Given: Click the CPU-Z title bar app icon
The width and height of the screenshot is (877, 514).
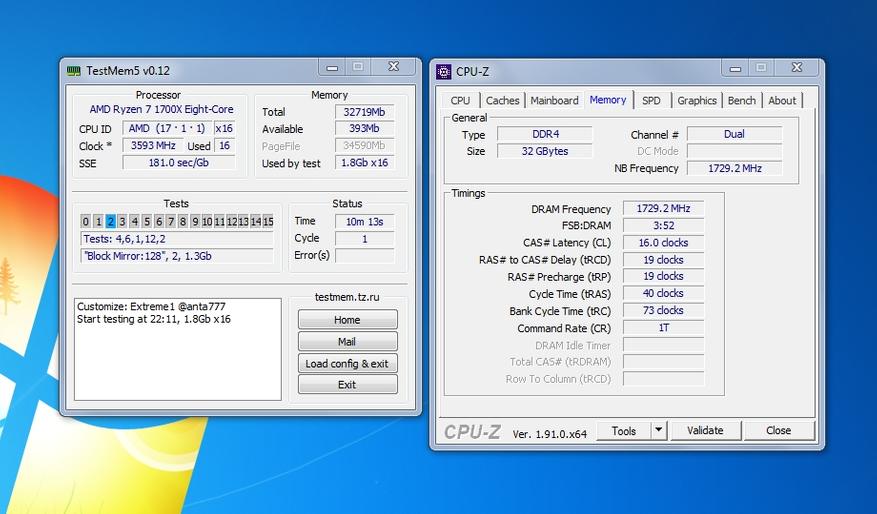Looking at the screenshot, I should 444,72.
